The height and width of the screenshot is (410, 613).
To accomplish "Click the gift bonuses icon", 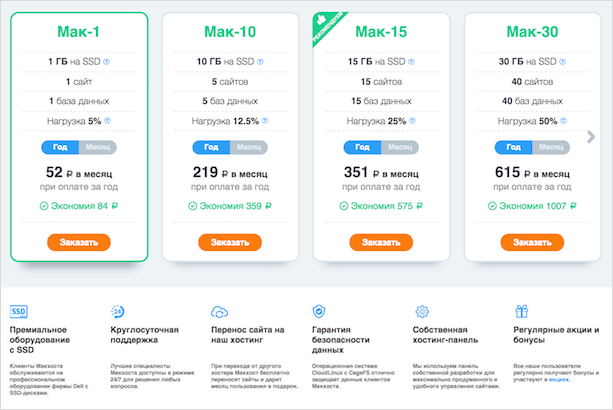I will point(521,312).
